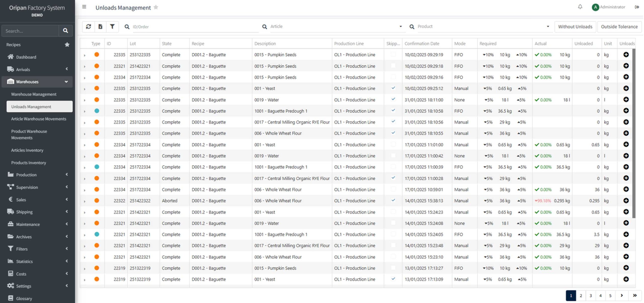
Task: Toggle Skipped checkbox on row 31/01/2025 18:10:58
Action: pos(393,110)
